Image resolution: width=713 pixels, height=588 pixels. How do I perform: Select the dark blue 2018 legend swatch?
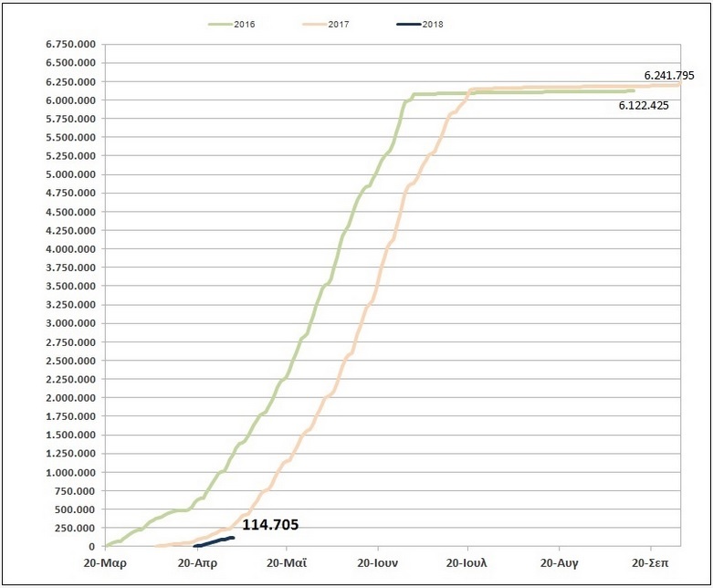(x=407, y=25)
